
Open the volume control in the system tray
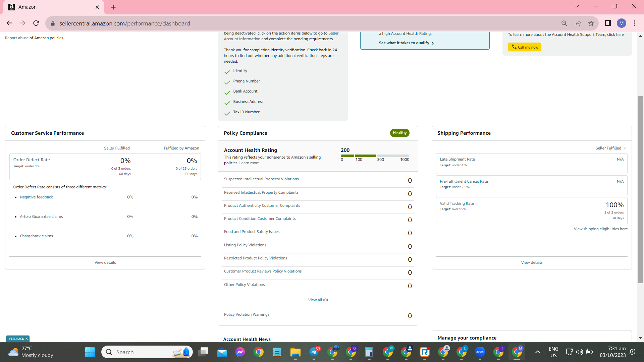(x=579, y=352)
